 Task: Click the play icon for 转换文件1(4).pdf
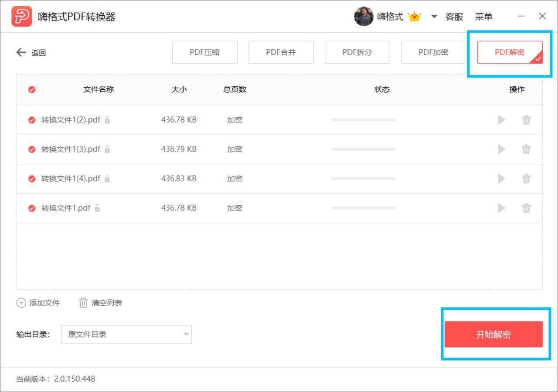(x=501, y=179)
